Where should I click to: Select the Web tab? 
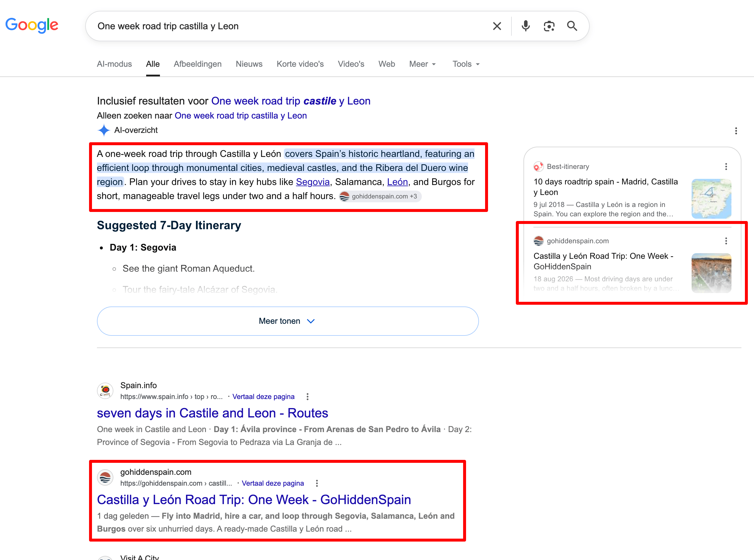click(387, 64)
